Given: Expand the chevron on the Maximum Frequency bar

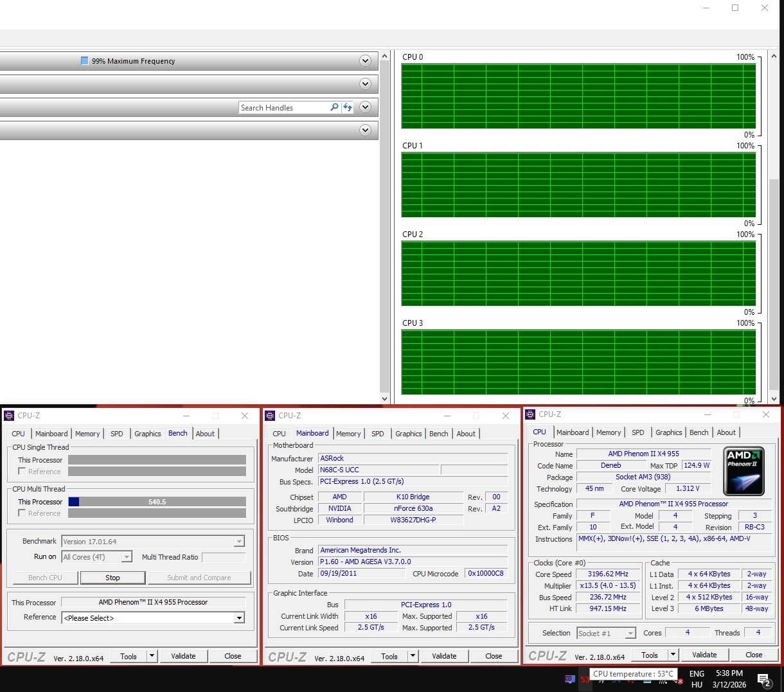Looking at the screenshot, I should (366, 61).
